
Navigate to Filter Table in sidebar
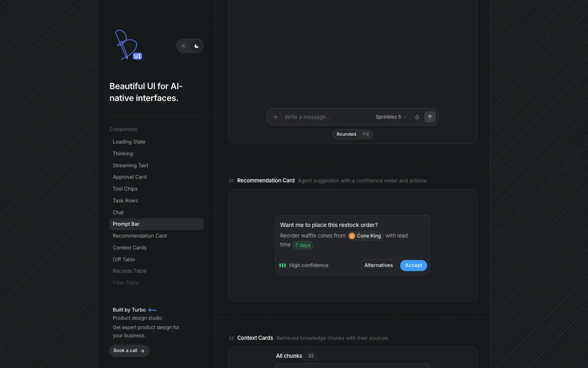(156, 283)
